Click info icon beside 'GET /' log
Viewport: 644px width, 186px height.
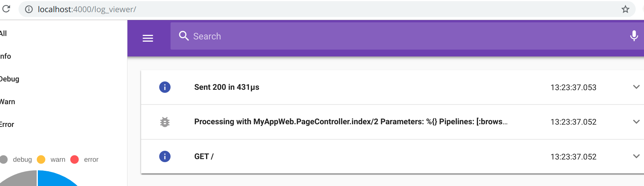coord(165,156)
